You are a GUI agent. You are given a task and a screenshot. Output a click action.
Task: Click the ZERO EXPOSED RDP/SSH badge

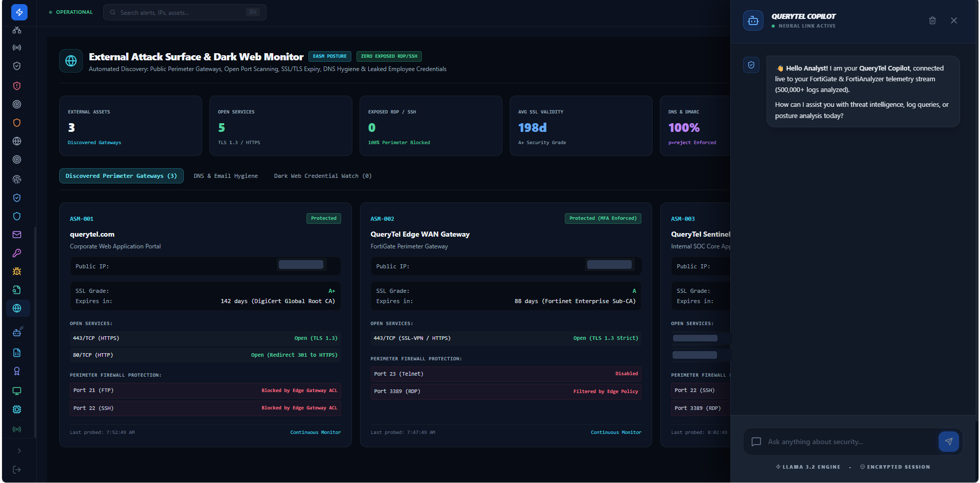(389, 56)
